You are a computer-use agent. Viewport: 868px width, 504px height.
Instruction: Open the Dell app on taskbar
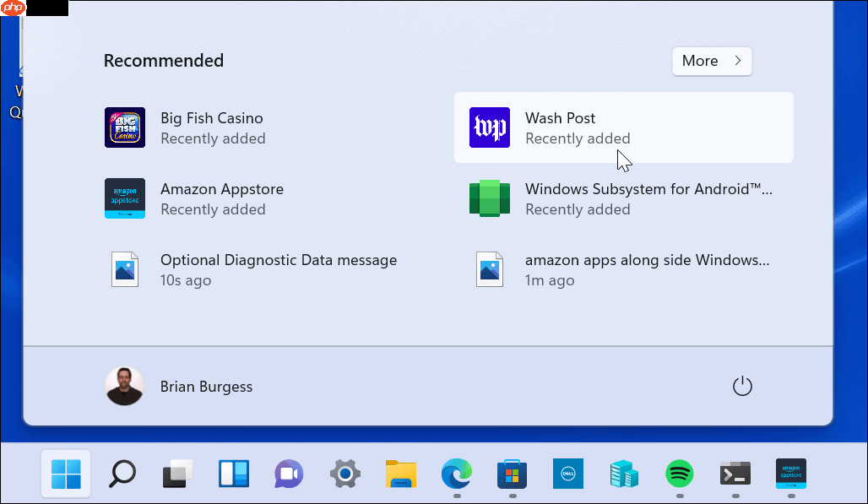pyautogui.click(x=568, y=474)
